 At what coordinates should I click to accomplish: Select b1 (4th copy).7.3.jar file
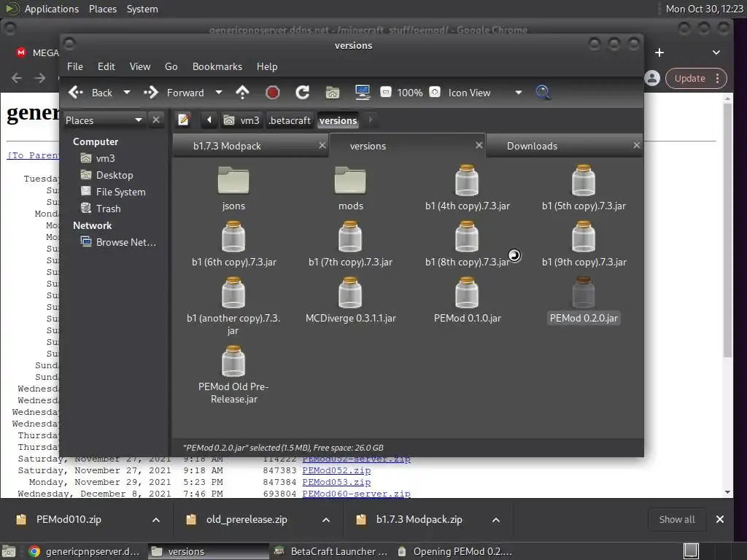click(x=467, y=180)
